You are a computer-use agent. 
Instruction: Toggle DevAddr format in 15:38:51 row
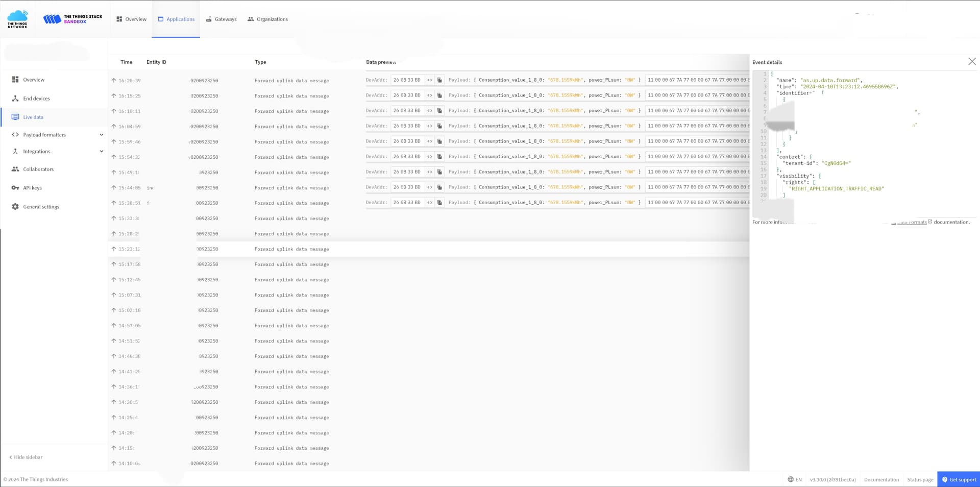click(x=430, y=203)
